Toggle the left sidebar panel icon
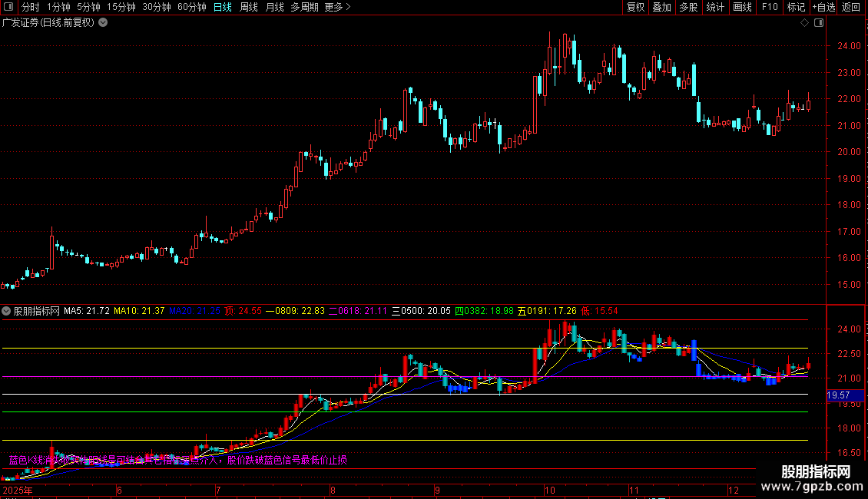The width and height of the screenshot is (868, 499). click(8, 8)
